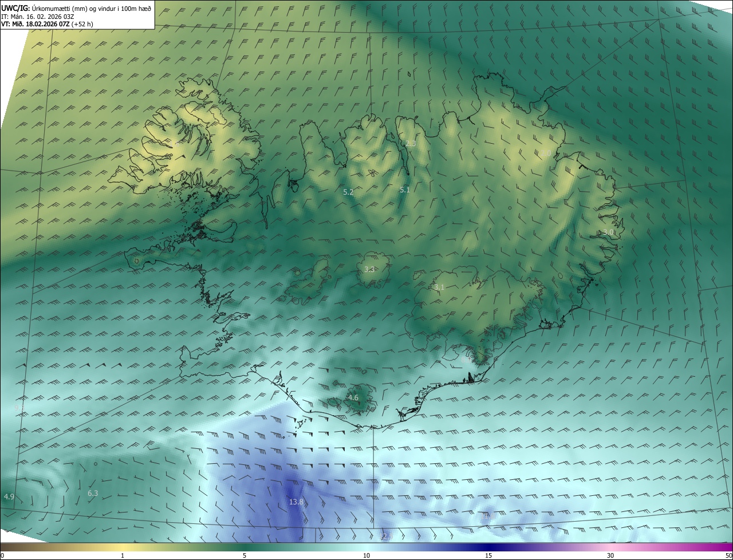
Task: Click the 3.1 value label on Vatnajökull
Action: click(439, 287)
